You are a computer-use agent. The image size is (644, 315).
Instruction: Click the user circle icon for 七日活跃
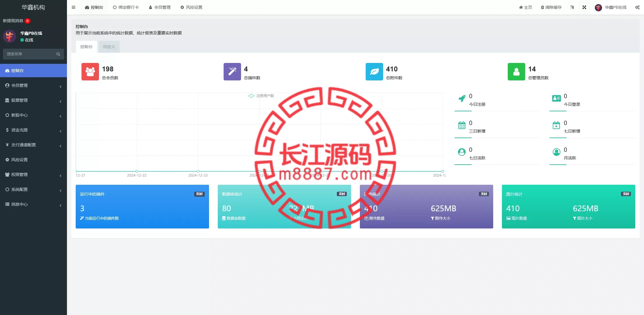coord(462,152)
